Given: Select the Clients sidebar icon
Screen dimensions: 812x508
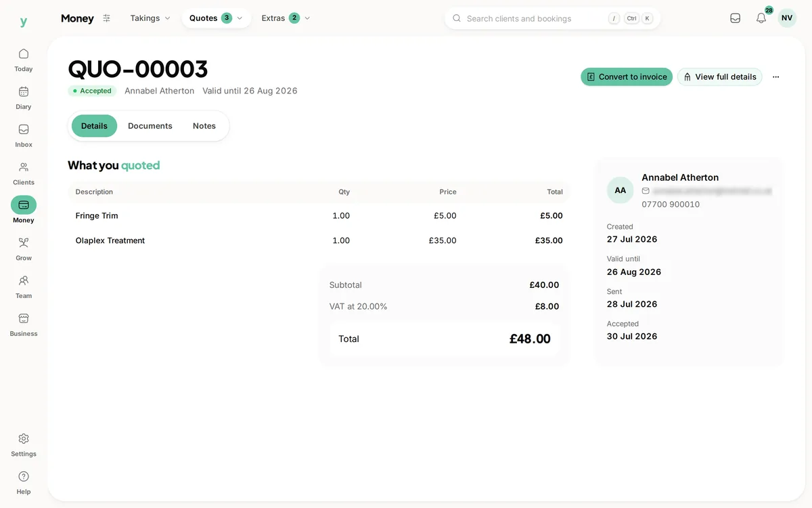Looking at the screenshot, I should (x=24, y=167).
